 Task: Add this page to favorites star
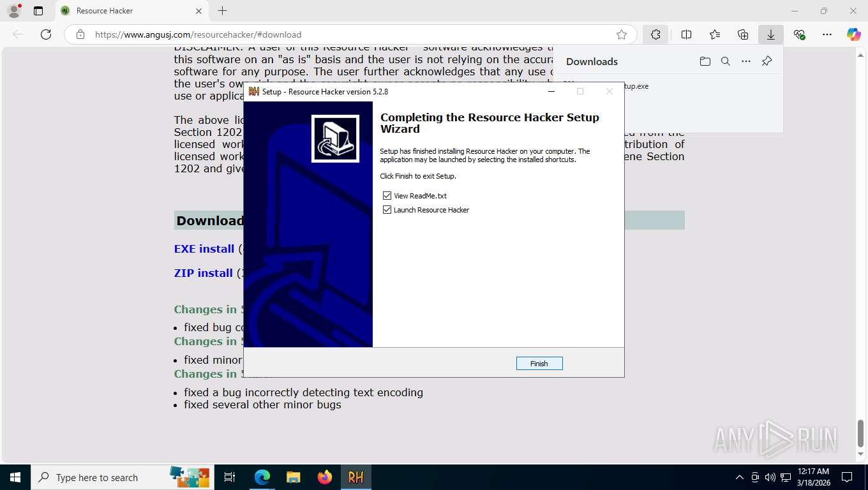(622, 34)
